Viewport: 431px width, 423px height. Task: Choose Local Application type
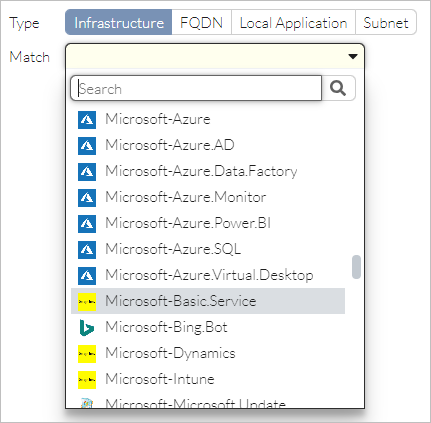293,22
